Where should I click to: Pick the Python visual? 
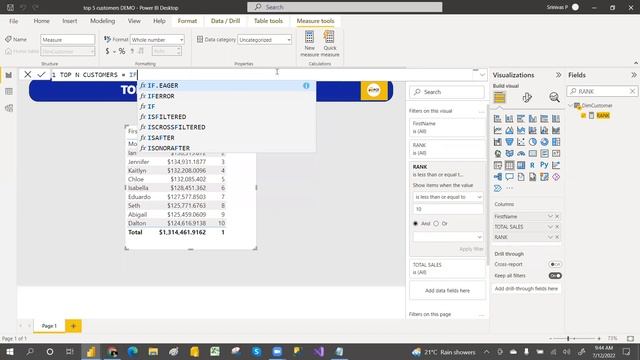pyautogui.click(x=544, y=165)
